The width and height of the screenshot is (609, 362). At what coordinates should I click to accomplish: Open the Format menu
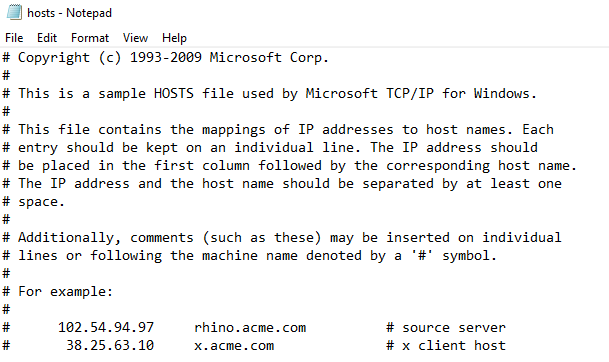90,38
